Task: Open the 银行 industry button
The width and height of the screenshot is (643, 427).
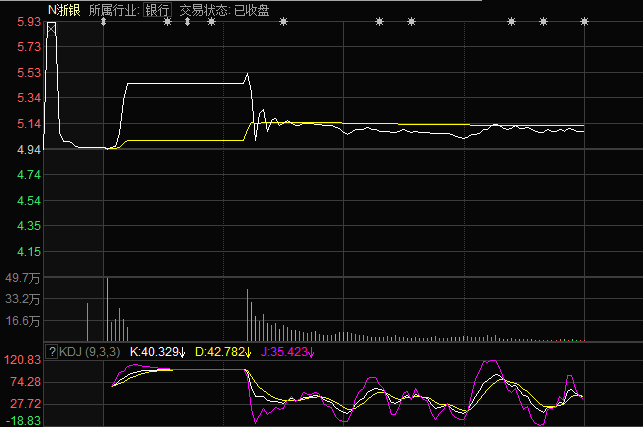Action: point(157,10)
